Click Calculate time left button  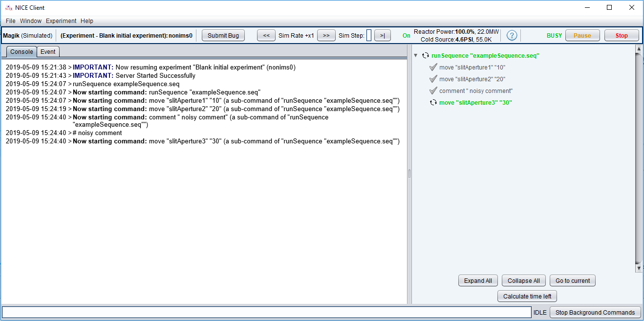527,297
